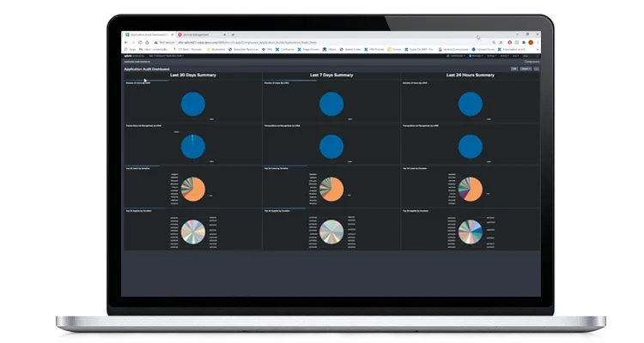Image resolution: width=644 pixels, height=343 pixels.
Task: Open the browser home page icon
Action: [147, 42]
